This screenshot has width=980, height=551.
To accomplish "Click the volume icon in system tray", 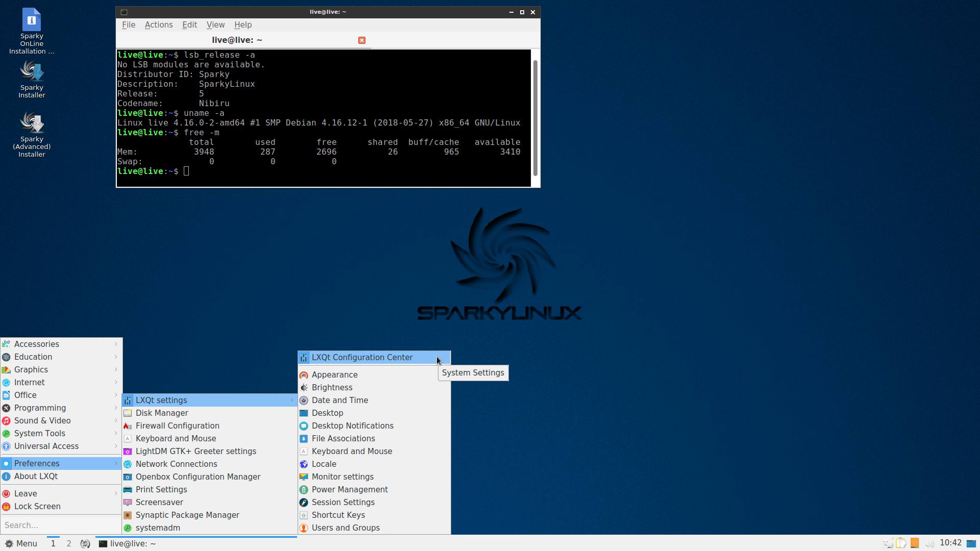I will click(x=929, y=543).
